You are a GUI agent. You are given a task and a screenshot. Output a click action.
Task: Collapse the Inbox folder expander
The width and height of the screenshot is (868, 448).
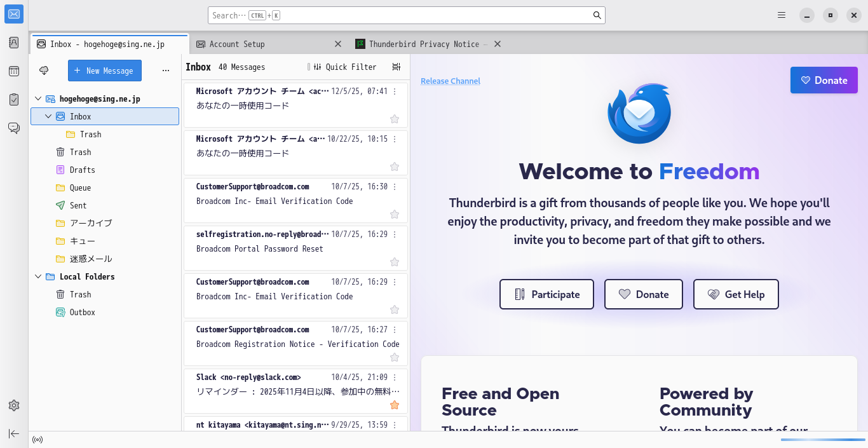(x=48, y=116)
